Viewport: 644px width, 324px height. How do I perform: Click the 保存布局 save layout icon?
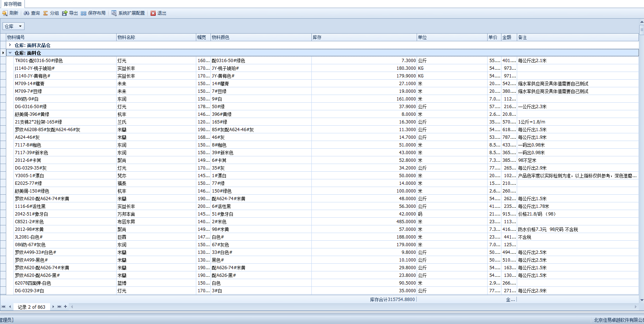(x=84, y=13)
